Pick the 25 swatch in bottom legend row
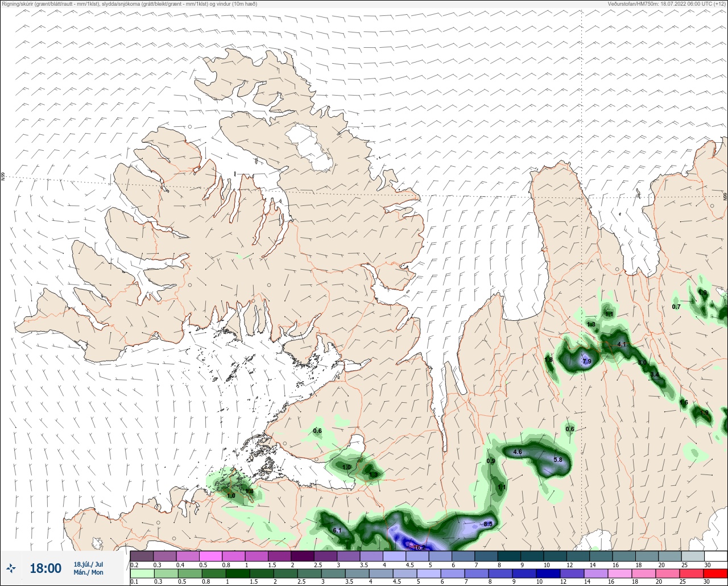Viewport: 728px width, 586px height. [x=693, y=573]
